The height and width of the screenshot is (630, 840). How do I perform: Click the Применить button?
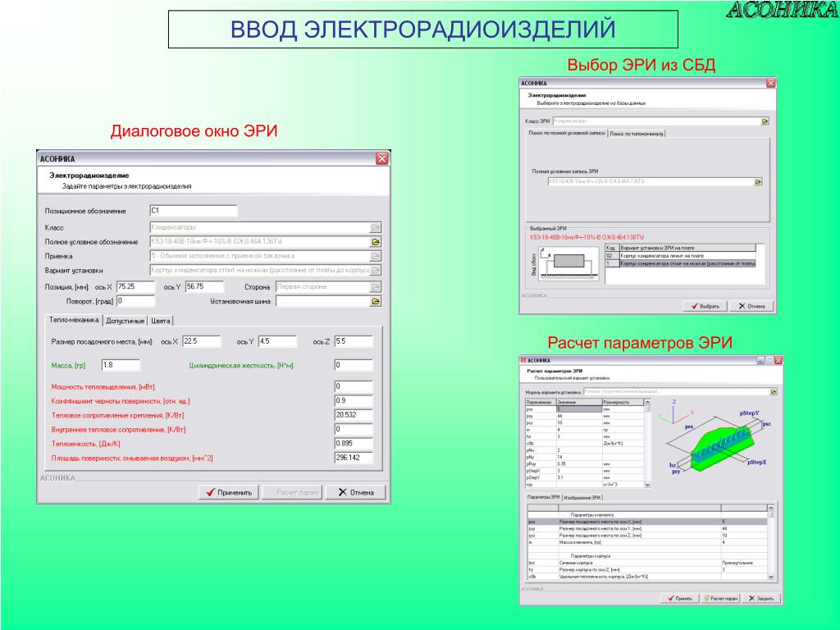coord(229,492)
